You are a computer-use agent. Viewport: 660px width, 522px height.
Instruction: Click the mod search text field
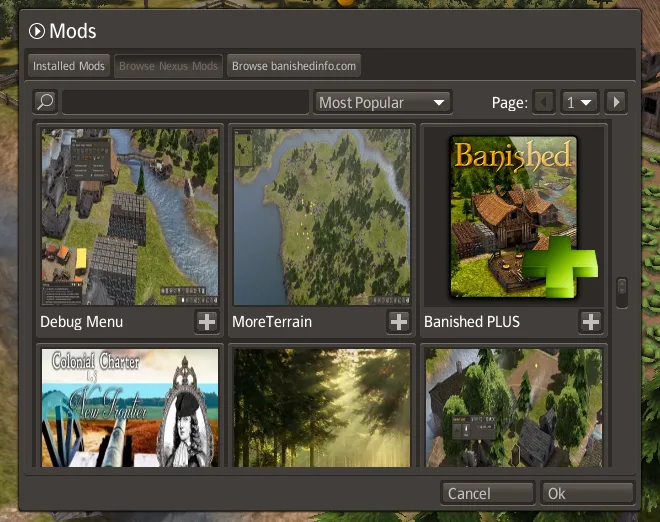click(x=185, y=102)
